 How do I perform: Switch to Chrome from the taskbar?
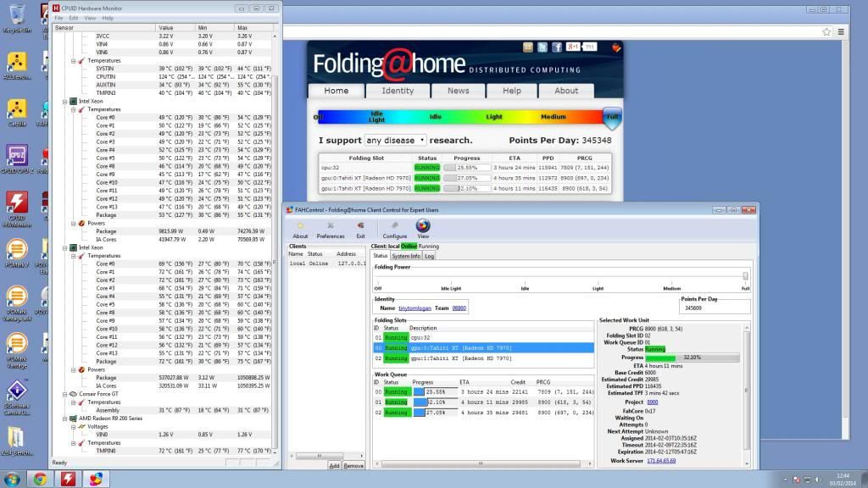point(40,479)
